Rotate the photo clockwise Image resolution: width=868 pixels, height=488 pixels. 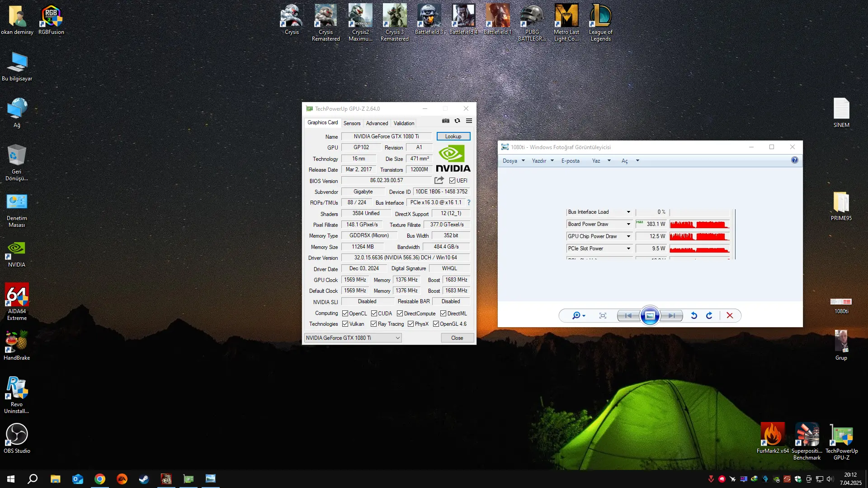[x=709, y=315]
